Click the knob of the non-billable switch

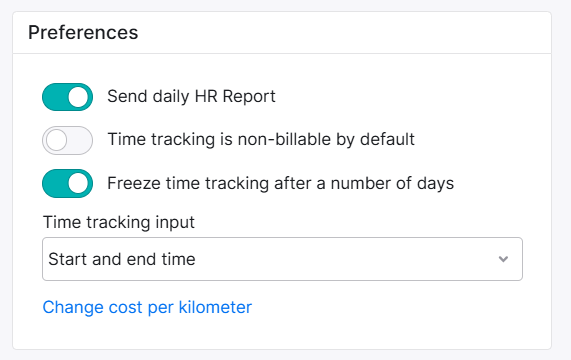[x=56, y=140]
